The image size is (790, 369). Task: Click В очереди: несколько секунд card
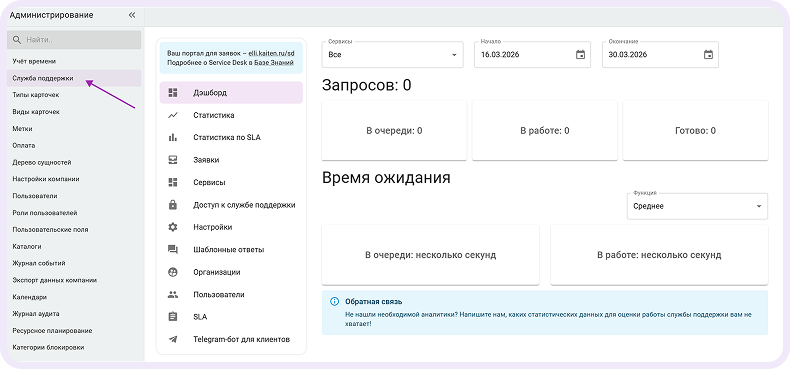coord(430,255)
